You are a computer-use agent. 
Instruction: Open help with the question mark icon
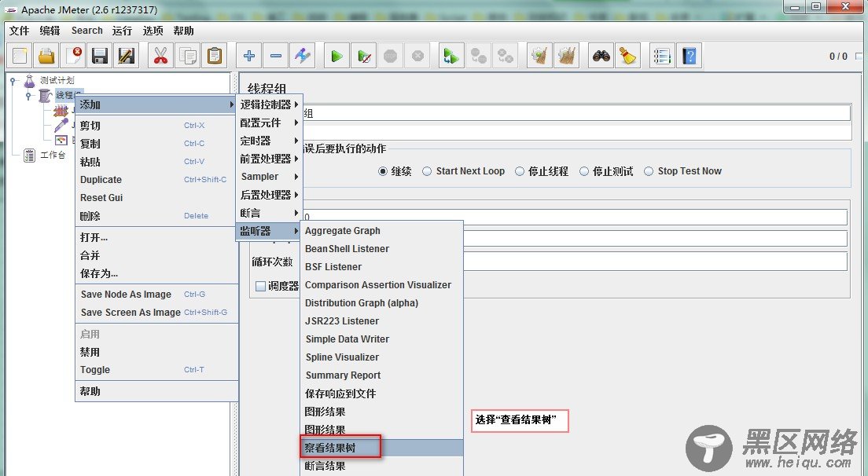(x=690, y=56)
